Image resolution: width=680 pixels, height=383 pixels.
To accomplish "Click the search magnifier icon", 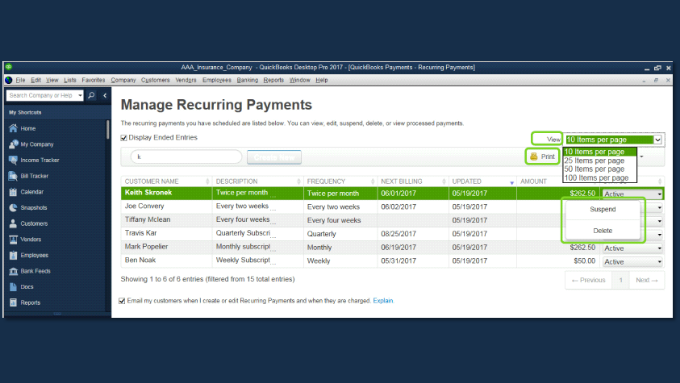I will pos(92,95).
